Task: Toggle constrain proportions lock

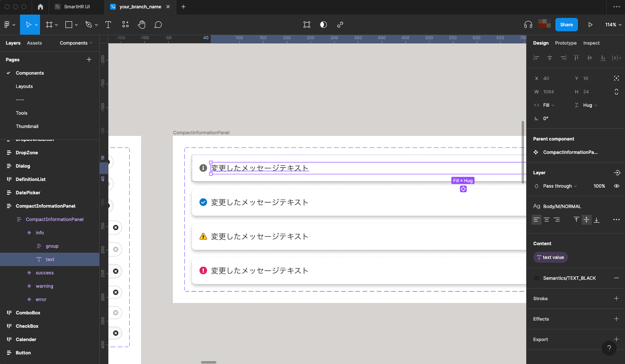Action: click(616, 92)
